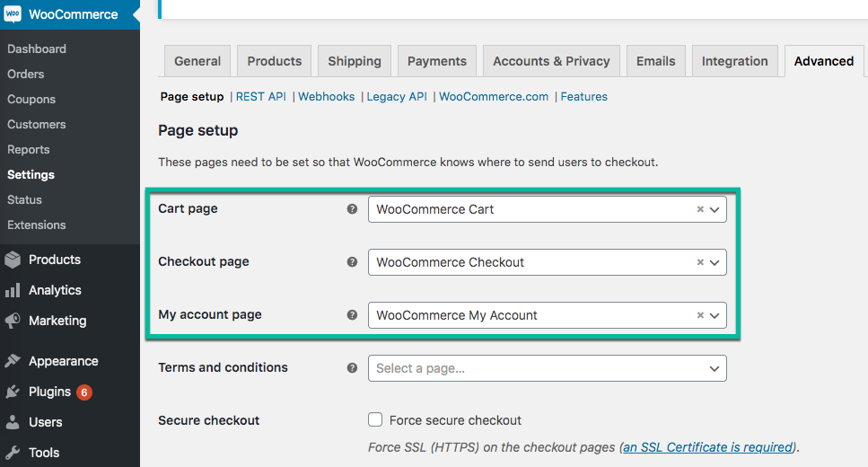Screen dimensions: 868x467
Task: Click the Page setup heading
Action: (198, 131)
